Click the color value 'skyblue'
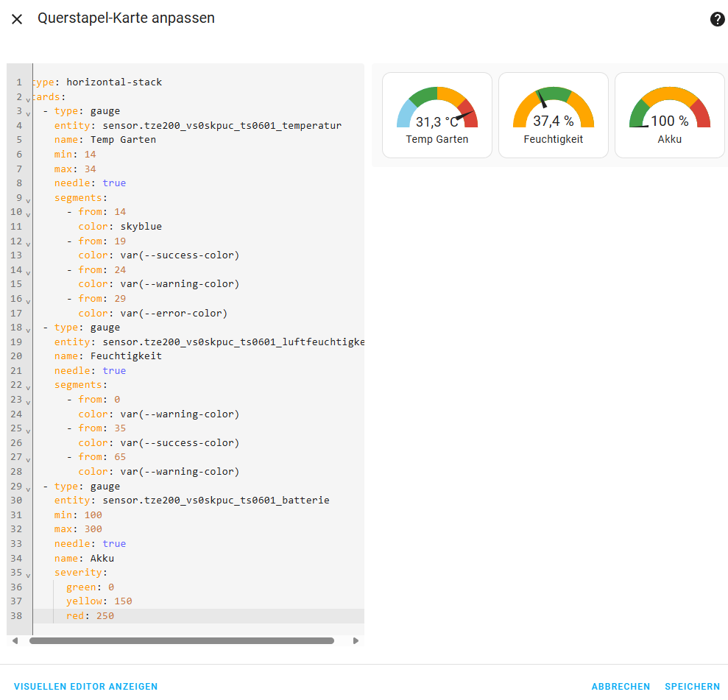Viewport: 728px width, 700px height. pyautogui.click(x=141, y=227)
